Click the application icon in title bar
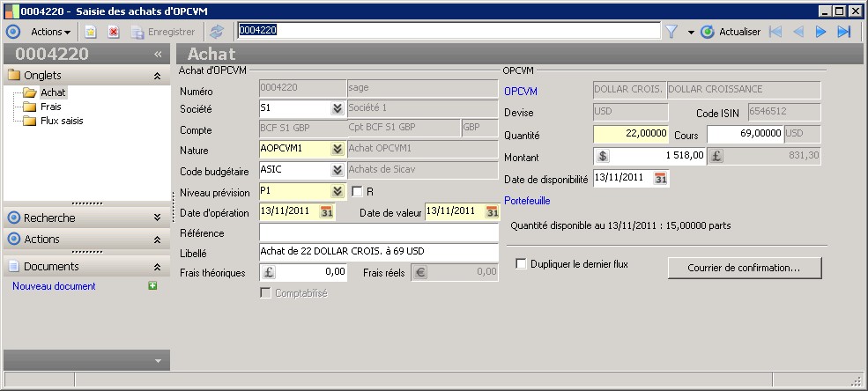The image size is (868, 391). [11, 11]
